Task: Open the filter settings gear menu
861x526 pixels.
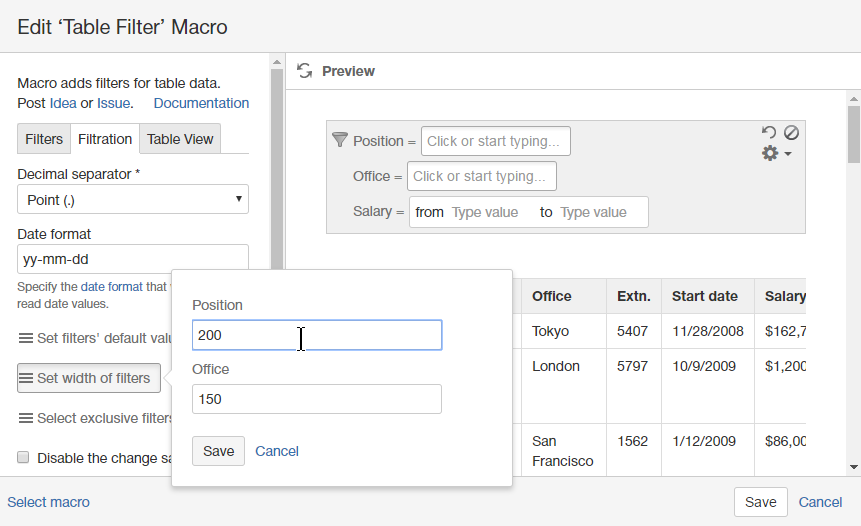Action: (x=776, y=154)
